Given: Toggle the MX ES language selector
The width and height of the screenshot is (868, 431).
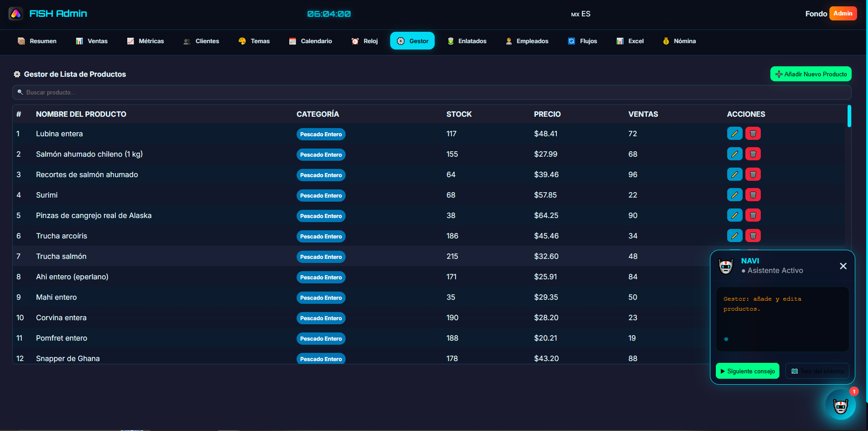Looking at the screenshot, I should [x=580, y=14].
